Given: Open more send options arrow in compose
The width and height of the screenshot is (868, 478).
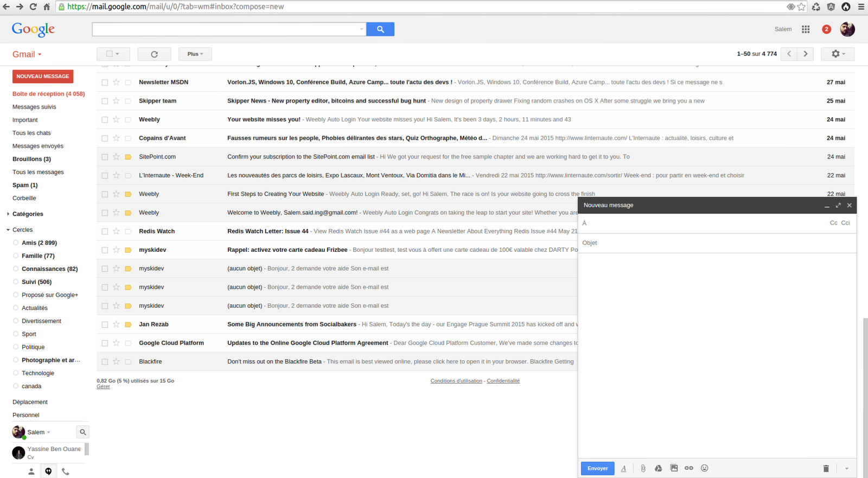Looking at the screenshot, I should pos(846,468).
